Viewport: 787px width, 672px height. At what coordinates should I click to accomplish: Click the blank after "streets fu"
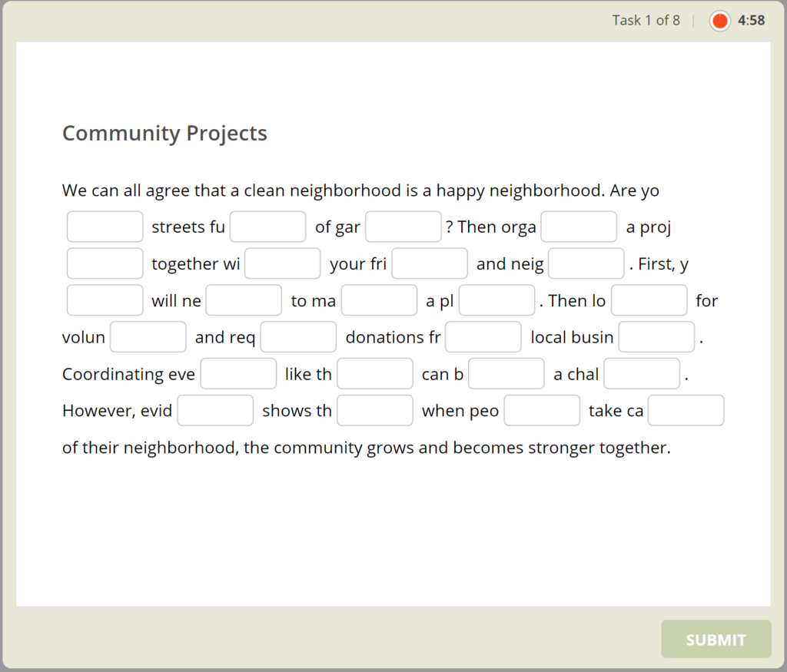coord(268,227)
